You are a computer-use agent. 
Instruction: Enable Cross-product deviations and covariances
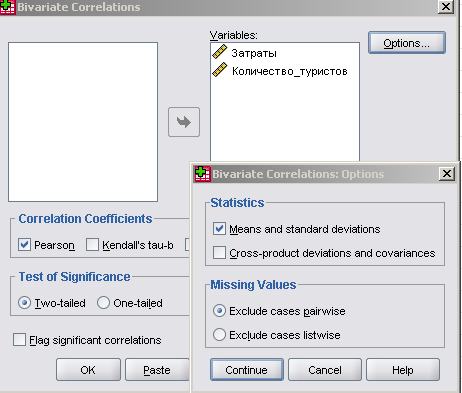pyautogui.click(x=219, y=253)
